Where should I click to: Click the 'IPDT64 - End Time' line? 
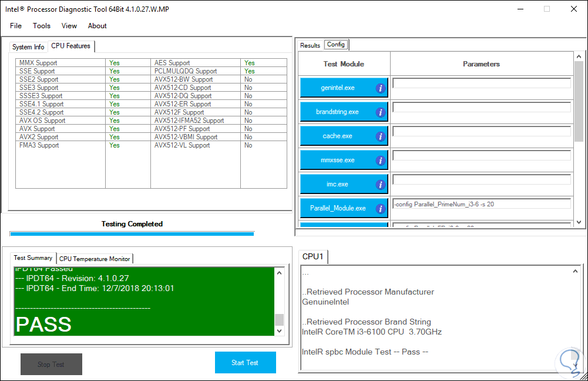click(x=95, y=288)
